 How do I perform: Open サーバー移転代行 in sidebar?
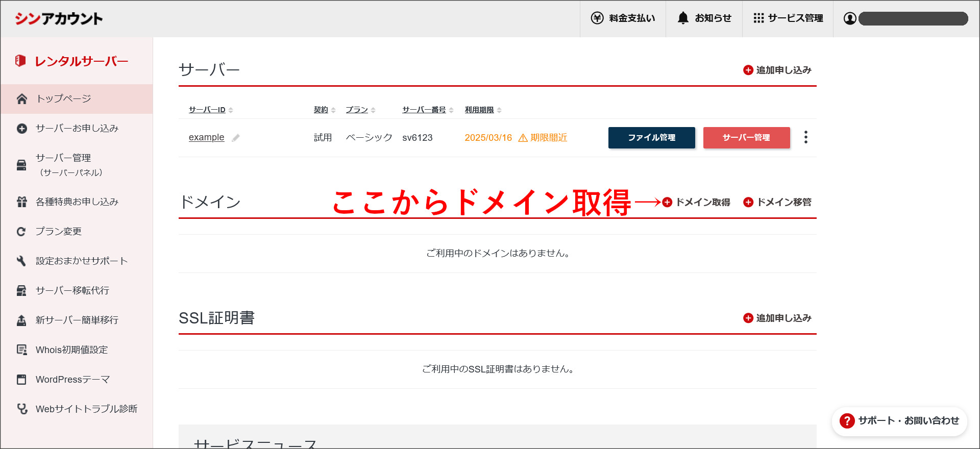77,291
